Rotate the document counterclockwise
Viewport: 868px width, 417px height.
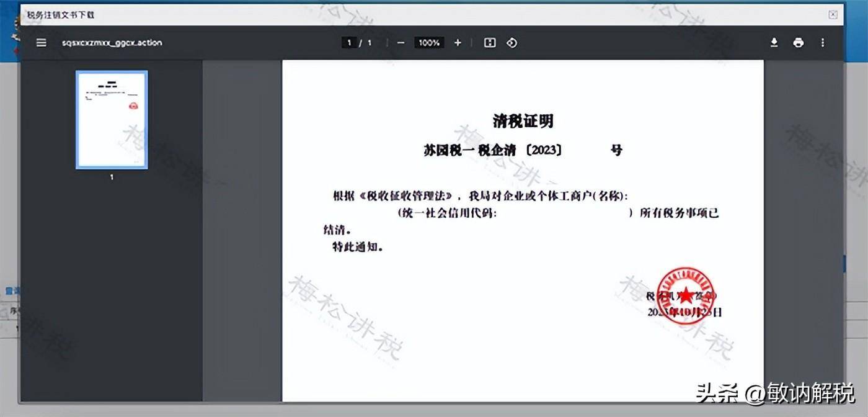click(x=511, y=43)
